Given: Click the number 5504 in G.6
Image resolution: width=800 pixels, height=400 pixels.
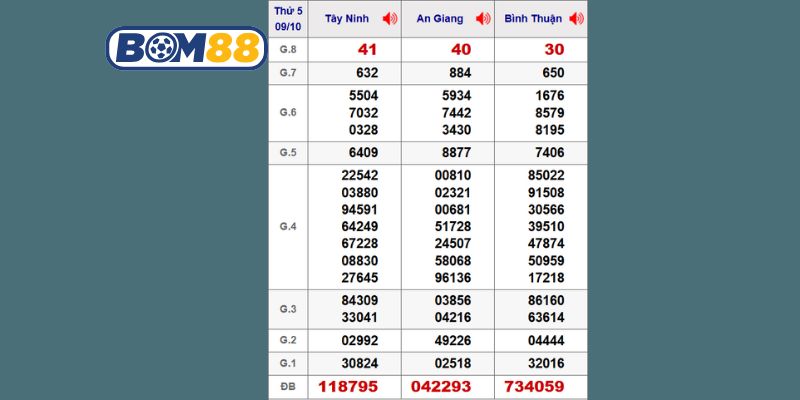Looking at the screenshot, I should click(x=364, y=96).
